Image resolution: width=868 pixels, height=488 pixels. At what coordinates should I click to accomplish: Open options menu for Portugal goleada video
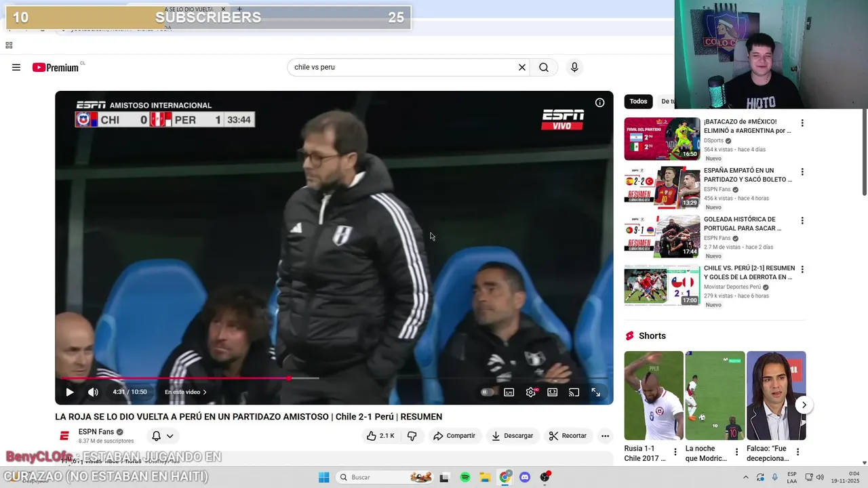[x=802, y=221]
